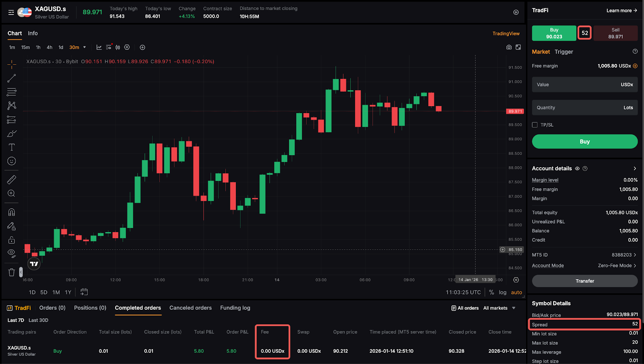Click the Sell 89.971 price box
The image size is (644, 364).
click(x=615, y=33)
